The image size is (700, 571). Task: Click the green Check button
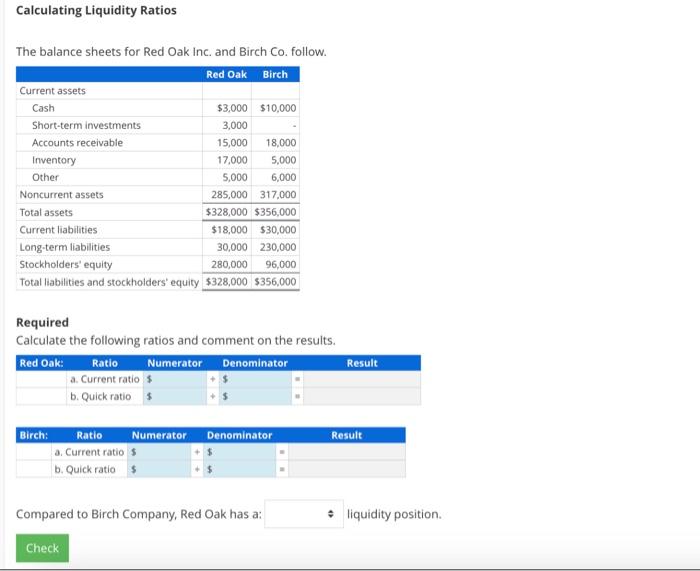(x=42, y=548)
